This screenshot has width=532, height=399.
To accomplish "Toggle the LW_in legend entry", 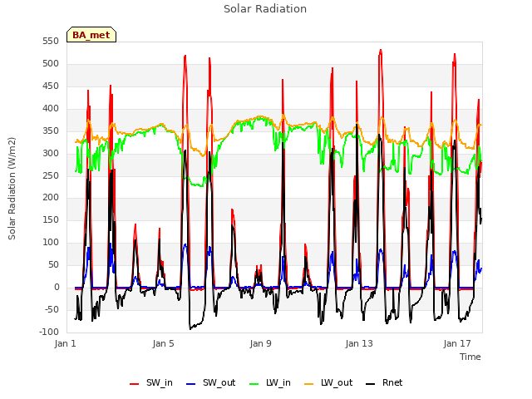I will point(270,382).
